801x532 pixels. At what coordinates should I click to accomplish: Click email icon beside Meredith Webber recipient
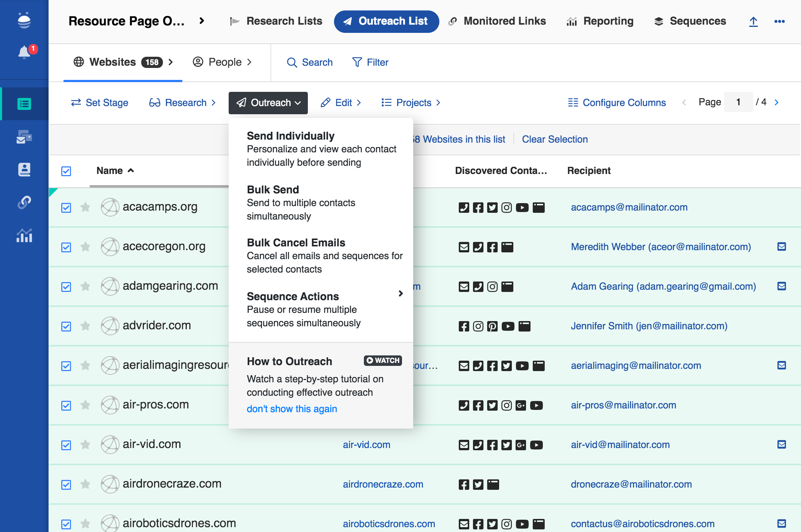tap(782, 247)
